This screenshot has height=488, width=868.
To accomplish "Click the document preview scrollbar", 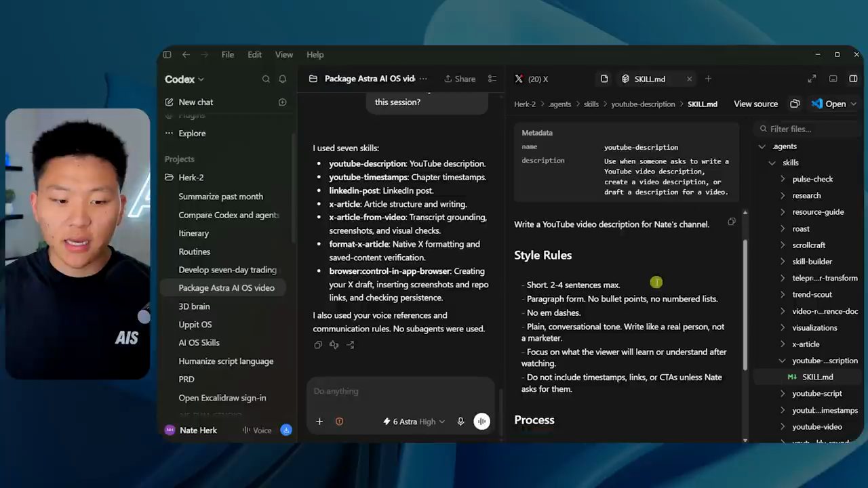I will pos(745,305).
